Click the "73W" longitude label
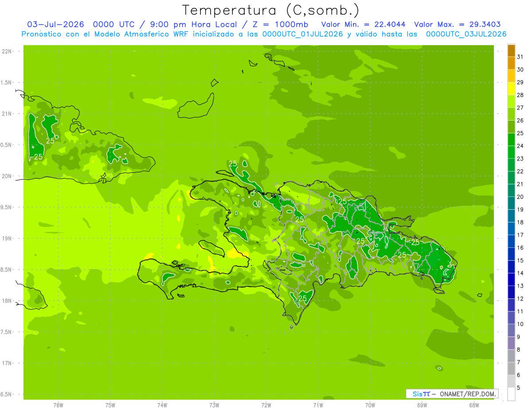532x411 pixels. click(x=214, y=405)
